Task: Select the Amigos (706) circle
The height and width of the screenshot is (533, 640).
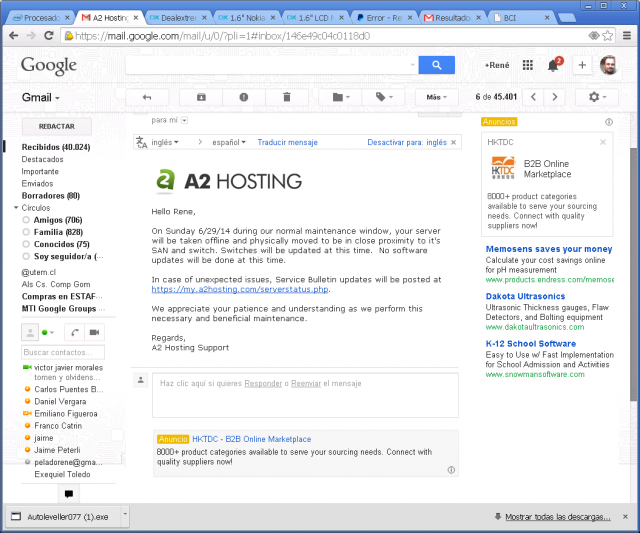Action: (x=58, y=220)
